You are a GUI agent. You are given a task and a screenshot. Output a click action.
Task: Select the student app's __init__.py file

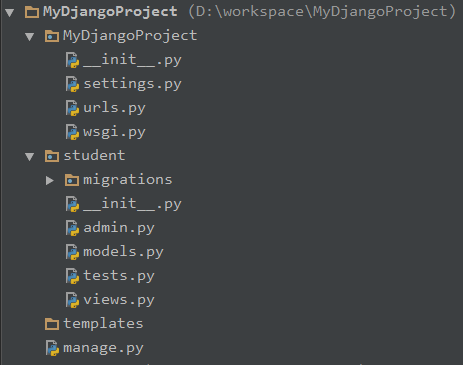pos(132,204)
